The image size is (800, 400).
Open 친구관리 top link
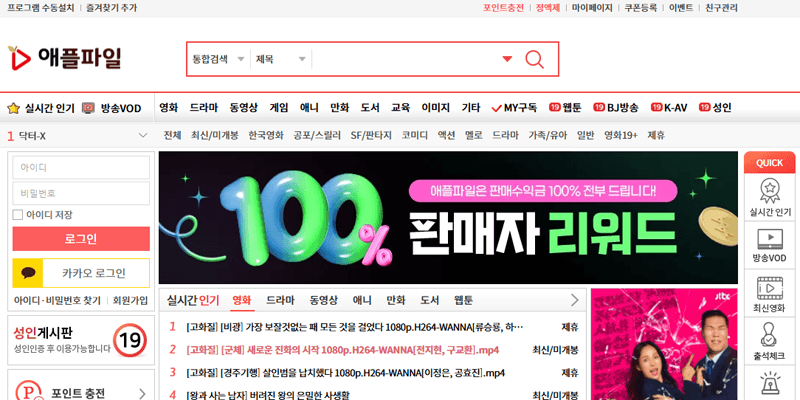coord(721,8)
